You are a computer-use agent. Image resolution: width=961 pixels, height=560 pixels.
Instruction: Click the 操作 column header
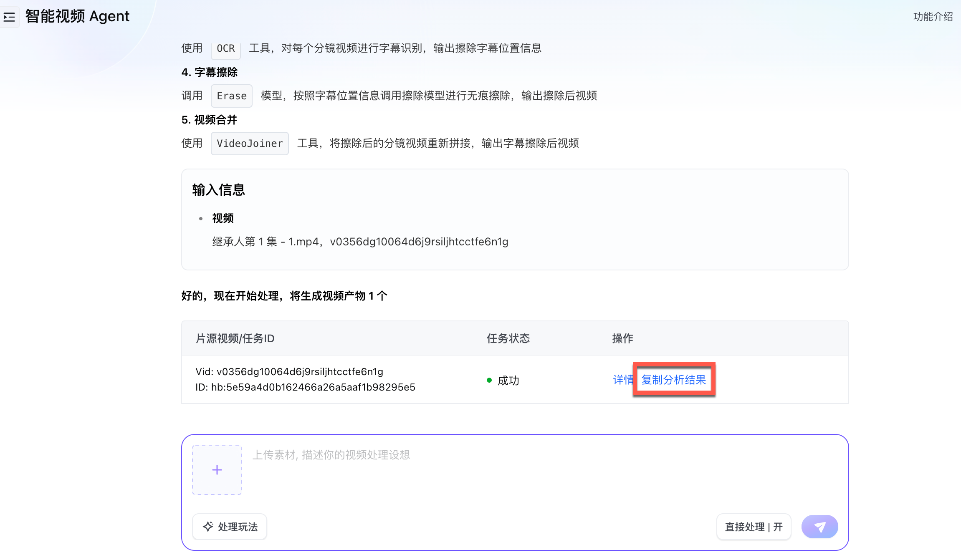click(622, 338)
